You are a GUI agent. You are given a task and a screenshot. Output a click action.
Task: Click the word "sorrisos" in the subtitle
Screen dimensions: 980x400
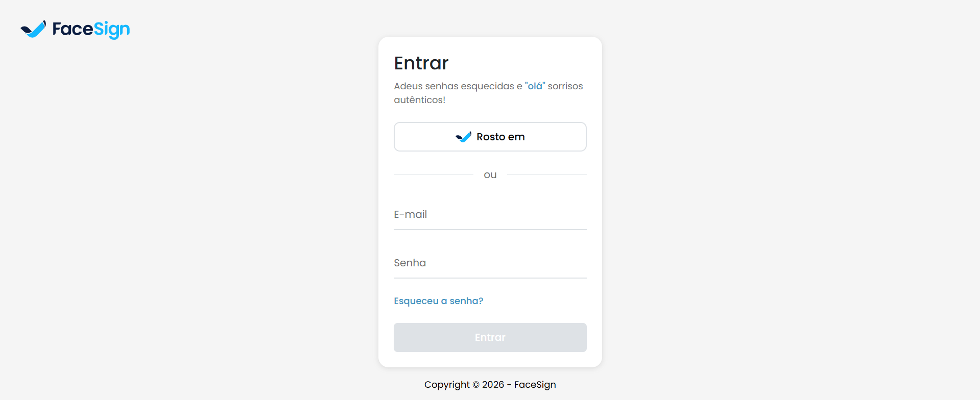click(565, 86)
